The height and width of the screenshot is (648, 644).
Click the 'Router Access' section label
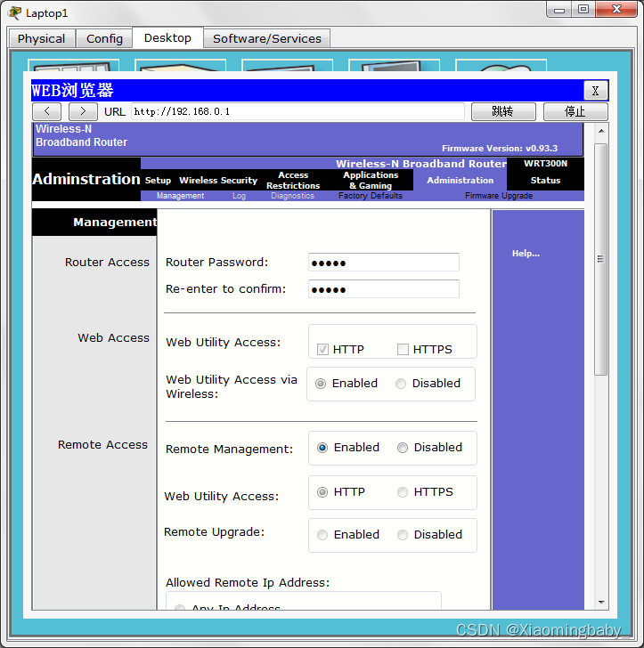(x=107, y=262)
